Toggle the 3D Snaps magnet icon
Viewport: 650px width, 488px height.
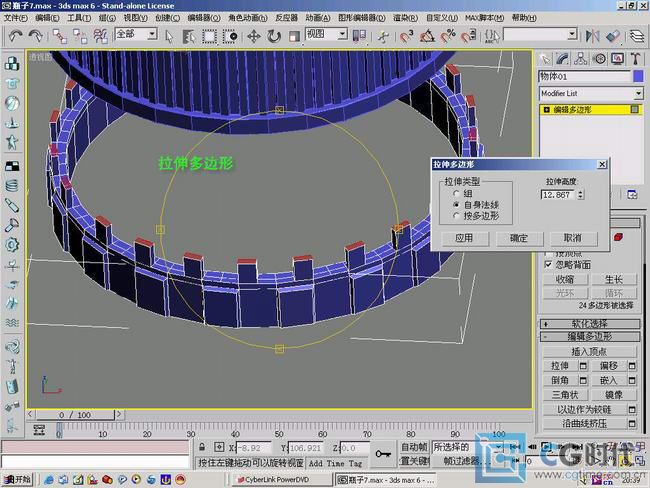(407, 36)
